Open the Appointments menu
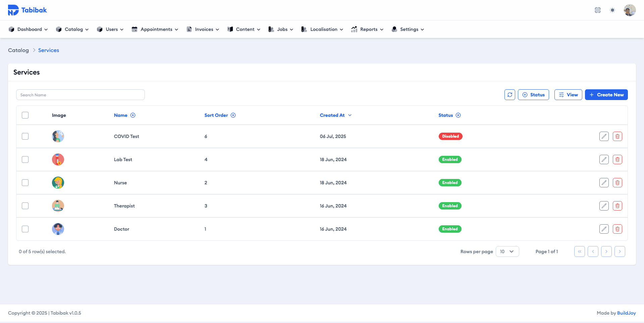Viewport: 644px width, 323px height. pos(155,29)
